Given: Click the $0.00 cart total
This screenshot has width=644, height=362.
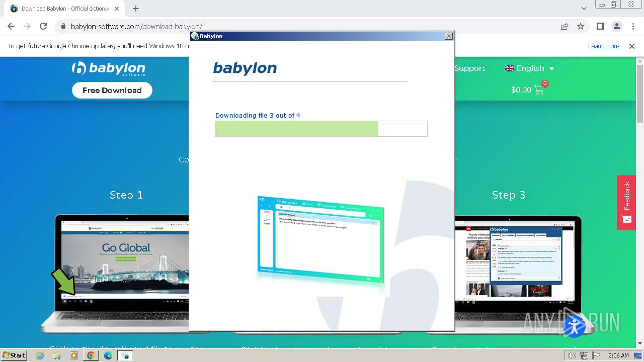Looking at the screenshot, I should point(521,89).
